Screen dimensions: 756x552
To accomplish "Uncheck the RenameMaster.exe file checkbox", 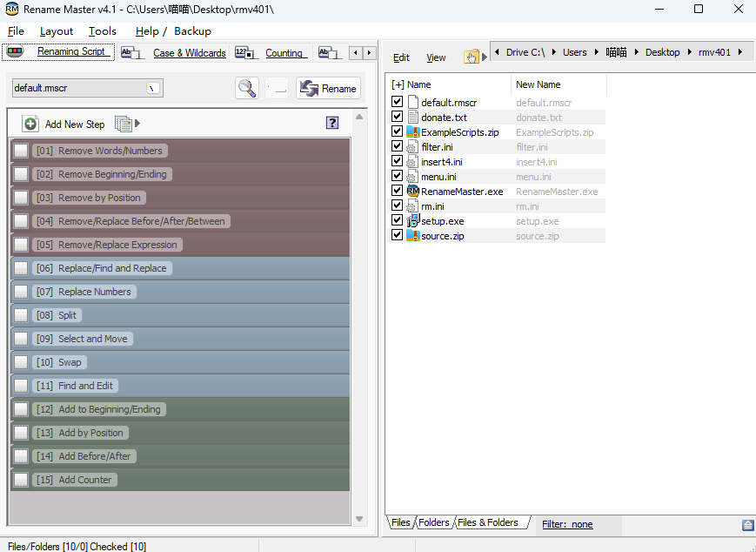I will 397,190.
